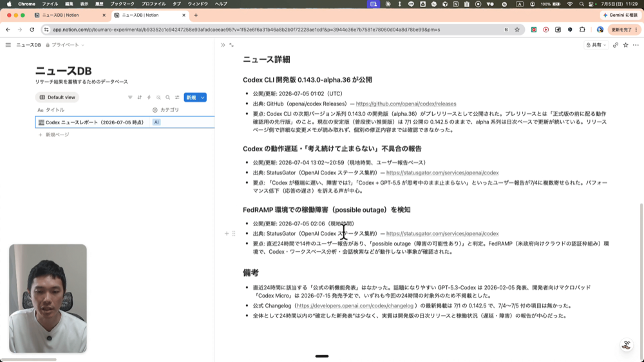Open Default view tab
The height and width of the screenshot is (362, 644).
click(57, 97)
